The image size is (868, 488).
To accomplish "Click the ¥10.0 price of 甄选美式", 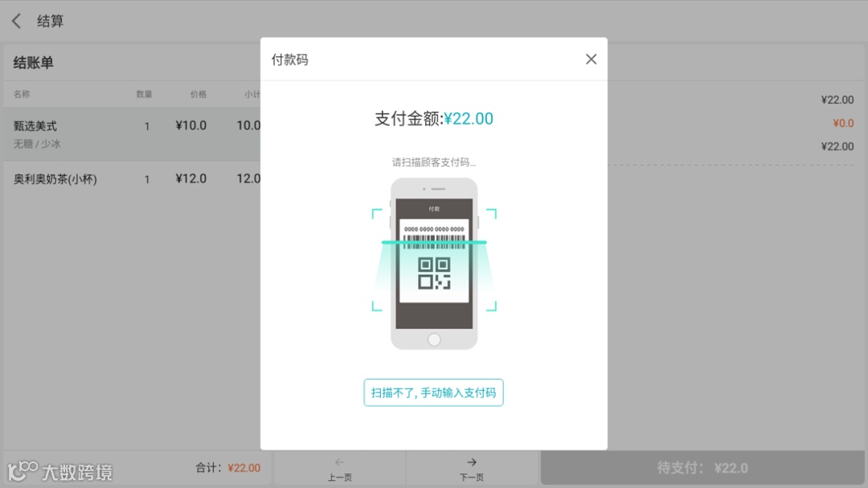I will [x=191, y=125].
